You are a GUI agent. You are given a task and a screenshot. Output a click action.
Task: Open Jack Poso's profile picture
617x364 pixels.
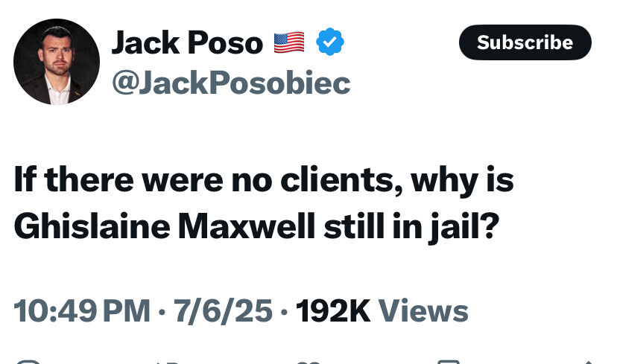click(x=56, y=62)
